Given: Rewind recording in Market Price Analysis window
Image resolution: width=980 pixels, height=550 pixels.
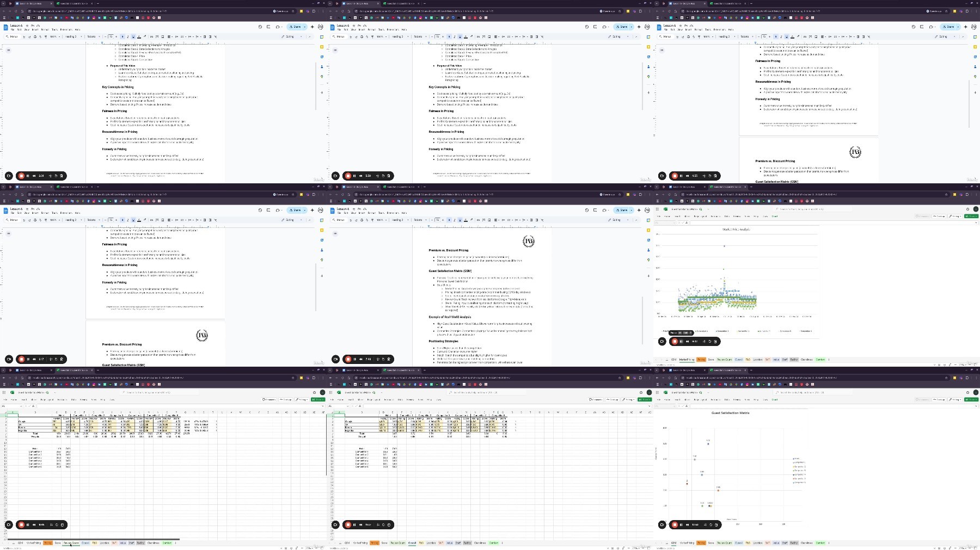Looking at the screenshot, I should [x=687, y=341].
